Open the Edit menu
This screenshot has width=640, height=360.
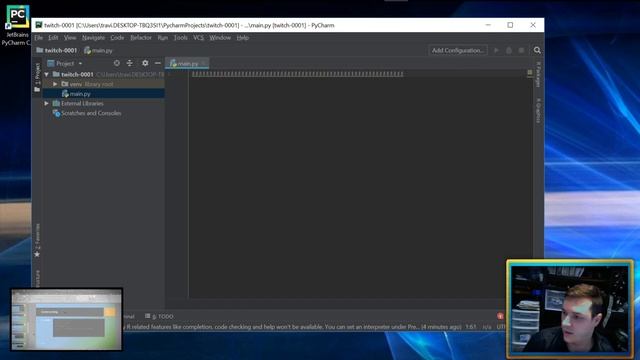click(53, 38)
